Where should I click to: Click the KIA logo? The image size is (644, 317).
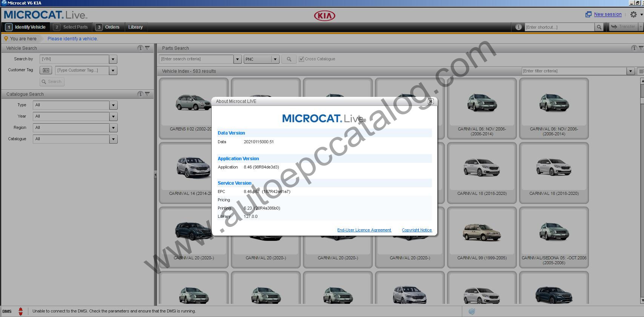point(324,15)
